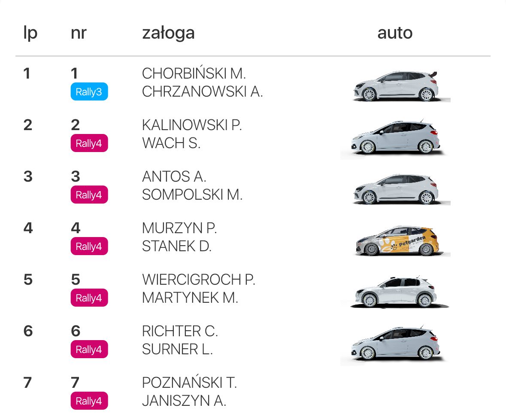The width and height of the screenshot is (506, 420).
Task: Click the Rally4 badge for entry 5
Action: pyautogui.click(x=89, y=298)
